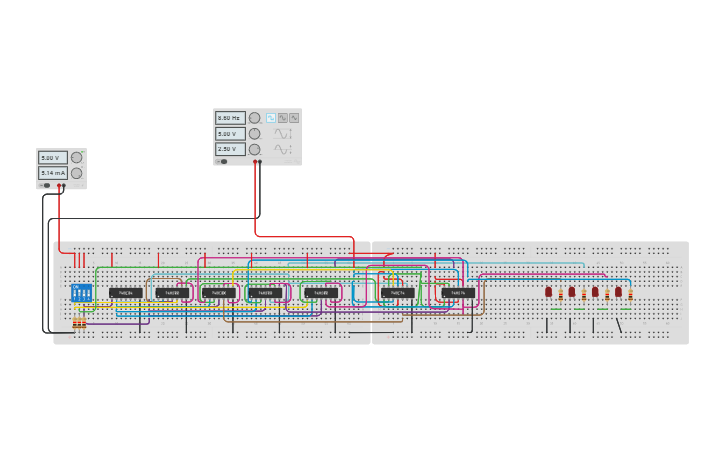Screen dimensions: 725x453
Task: Select the middle waveform button on function generator
Action: click(x=282, y=117)
